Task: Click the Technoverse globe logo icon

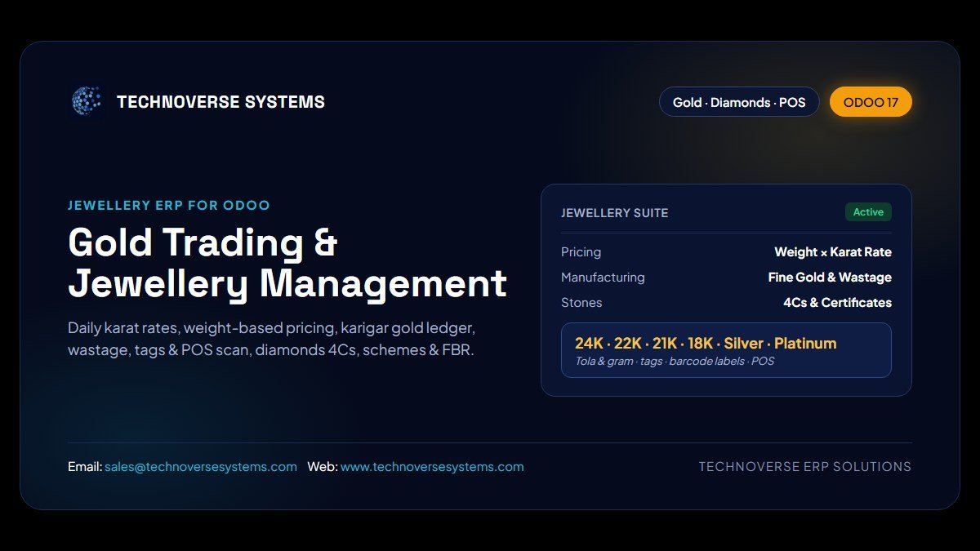Action: pos(87,101)
